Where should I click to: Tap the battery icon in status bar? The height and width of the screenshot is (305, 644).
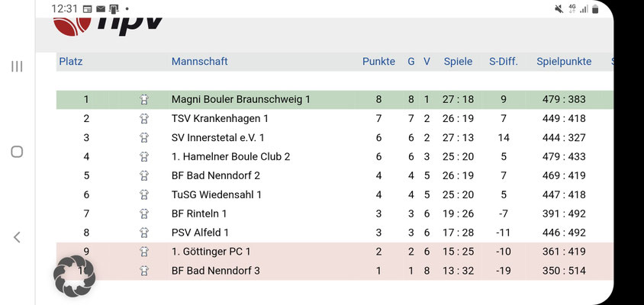(595, 8)
